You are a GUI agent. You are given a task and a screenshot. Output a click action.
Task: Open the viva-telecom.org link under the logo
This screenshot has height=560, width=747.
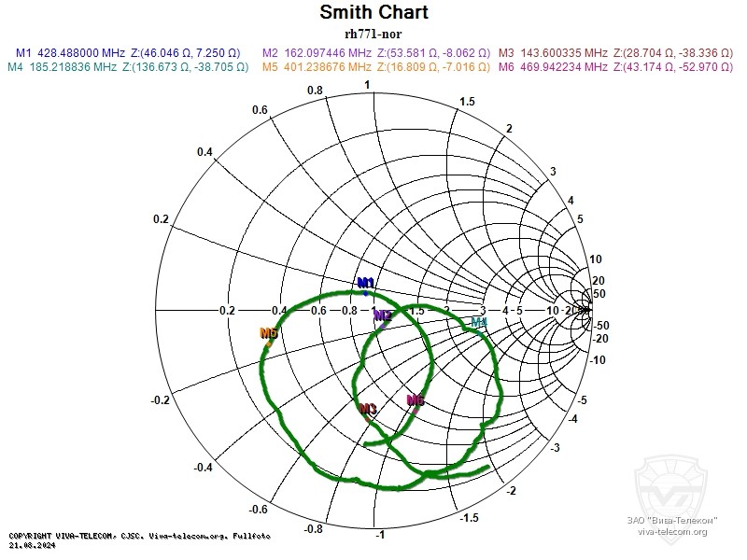click(672, 532)
